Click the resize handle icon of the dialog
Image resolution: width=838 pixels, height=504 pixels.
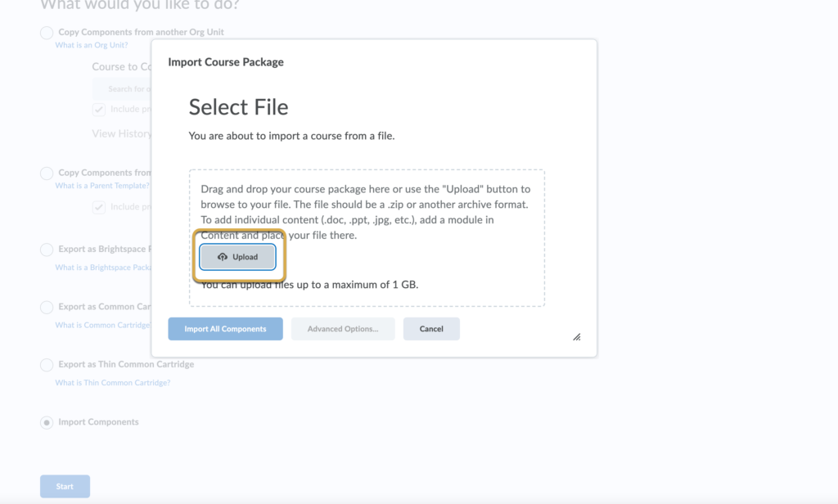pos(577,337)
